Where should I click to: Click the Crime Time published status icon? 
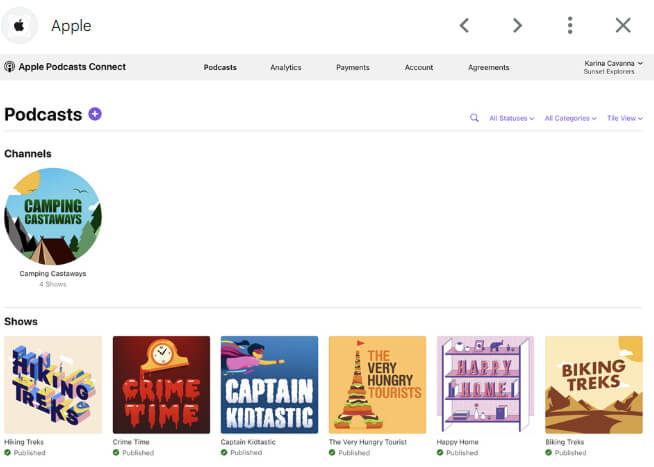tap(116, 452)
